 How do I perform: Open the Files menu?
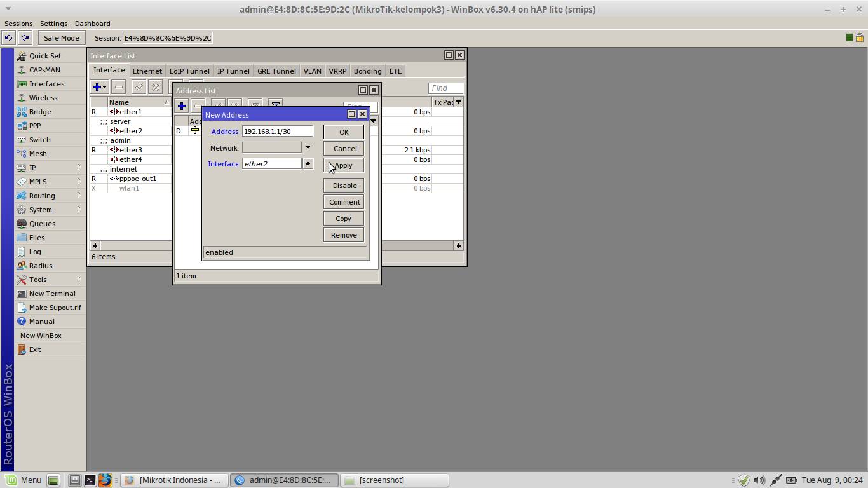click(37, 238)
